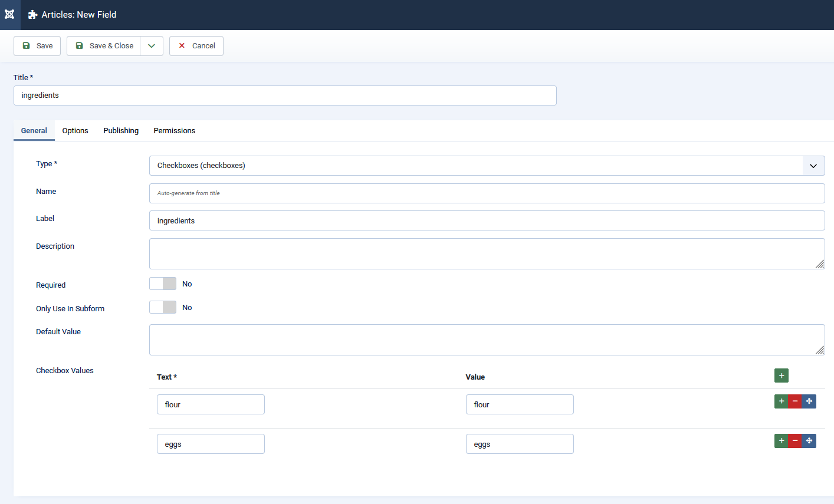
Task: Cancel the new field
Action: [196, 46]
